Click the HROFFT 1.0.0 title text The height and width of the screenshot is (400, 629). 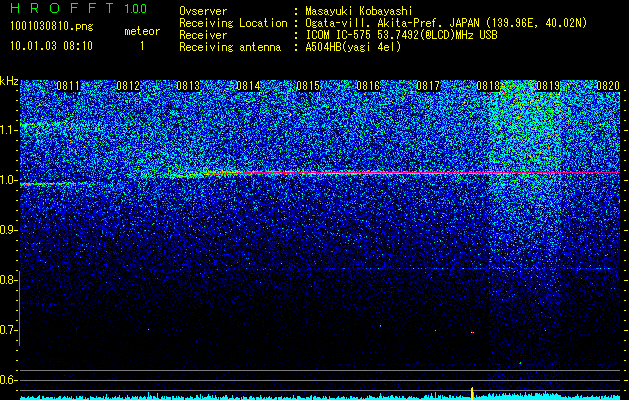click(x=78, y=8)
